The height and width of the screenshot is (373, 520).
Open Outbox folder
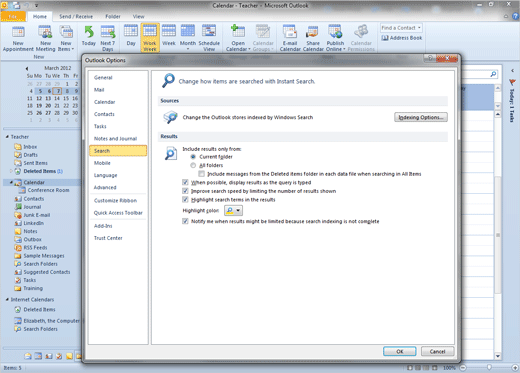pos(32,239)
